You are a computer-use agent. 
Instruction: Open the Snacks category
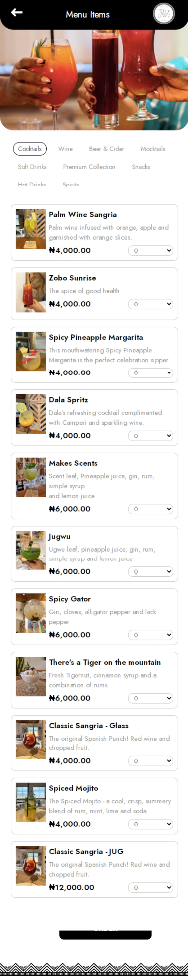(x=141, y=167)
